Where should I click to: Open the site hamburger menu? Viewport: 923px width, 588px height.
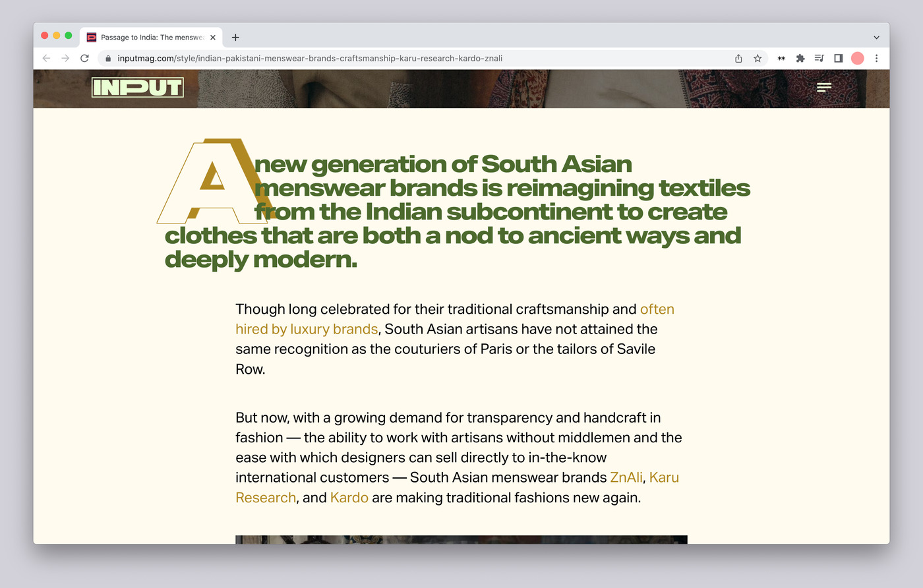click(x=823, y=87)
